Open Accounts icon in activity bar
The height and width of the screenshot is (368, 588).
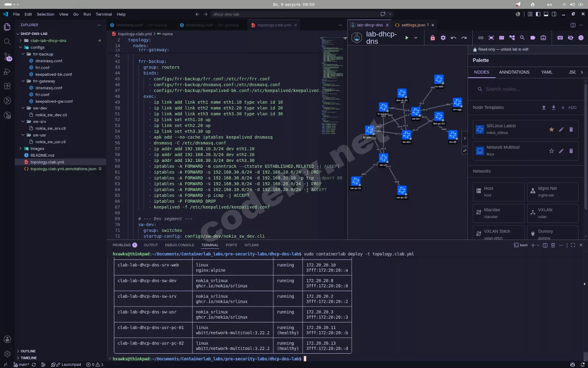(7, 339)
